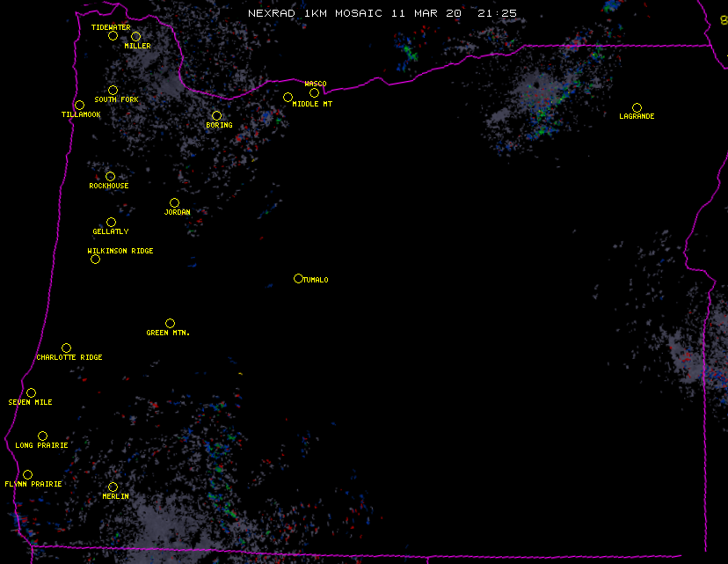Click the Gellatly station circle marker
The height and width of the screenshot is (564, 728).
tap(111, 223)
